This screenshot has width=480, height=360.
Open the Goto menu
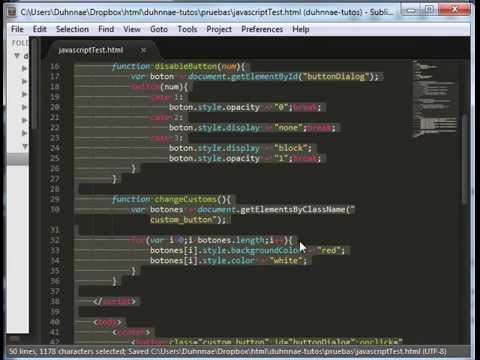coord(159,29)
